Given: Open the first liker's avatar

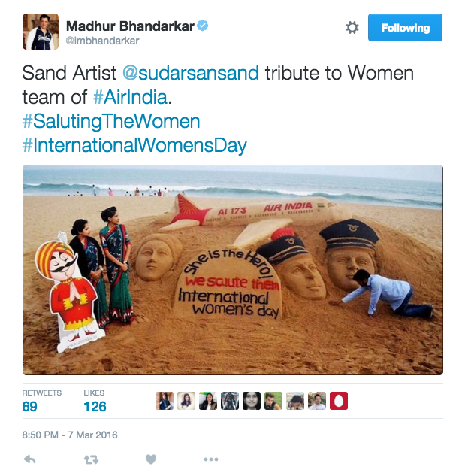Looking at the screenshot, I should click(x=165, y=401).
